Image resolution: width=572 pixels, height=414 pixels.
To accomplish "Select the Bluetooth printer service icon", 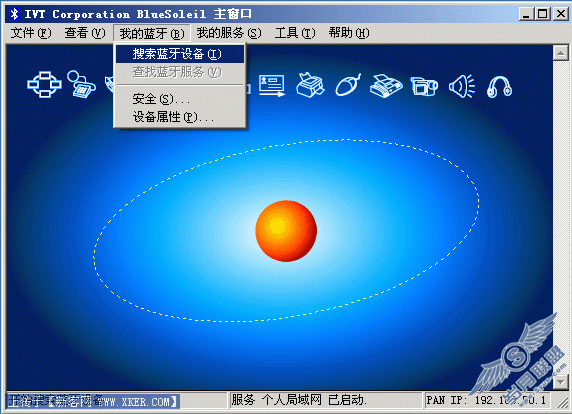I will click(x=310, y=85).
